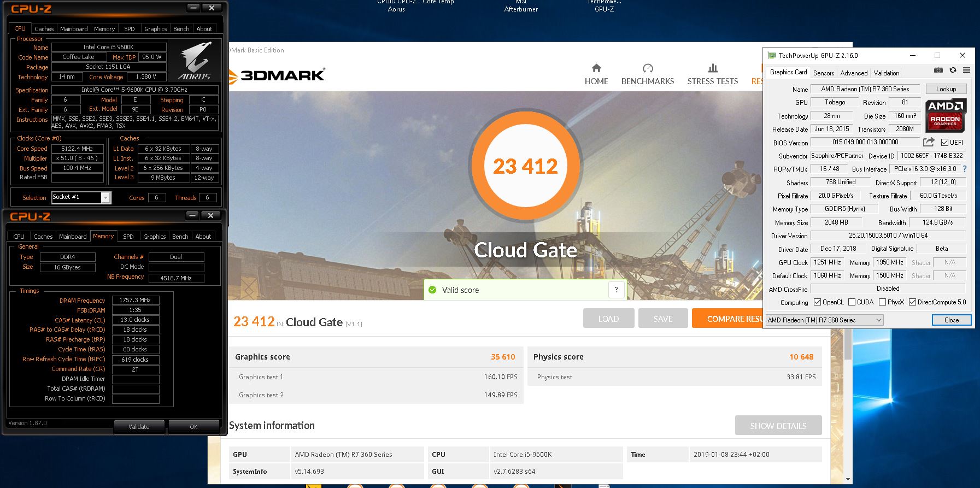Go to HOME in 3DMark navigation
The height and width of the screenshot is (488, 980).
pyautogui.click(x=596, y=75)
